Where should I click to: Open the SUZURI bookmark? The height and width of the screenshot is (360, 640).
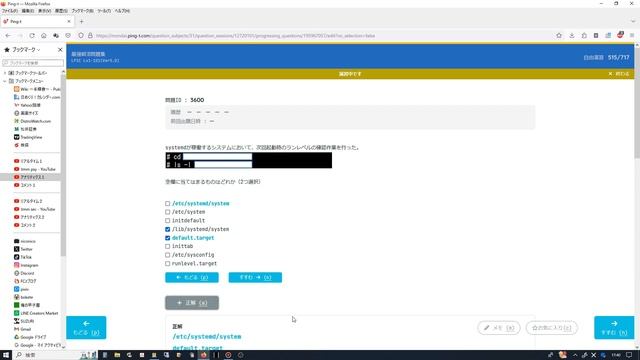[24, 321]
